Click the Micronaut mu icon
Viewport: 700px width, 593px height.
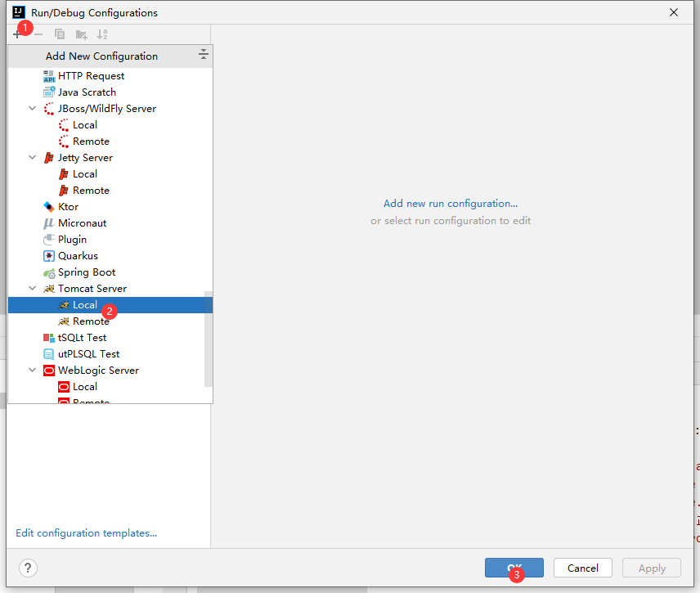click(x=49, y=223)
